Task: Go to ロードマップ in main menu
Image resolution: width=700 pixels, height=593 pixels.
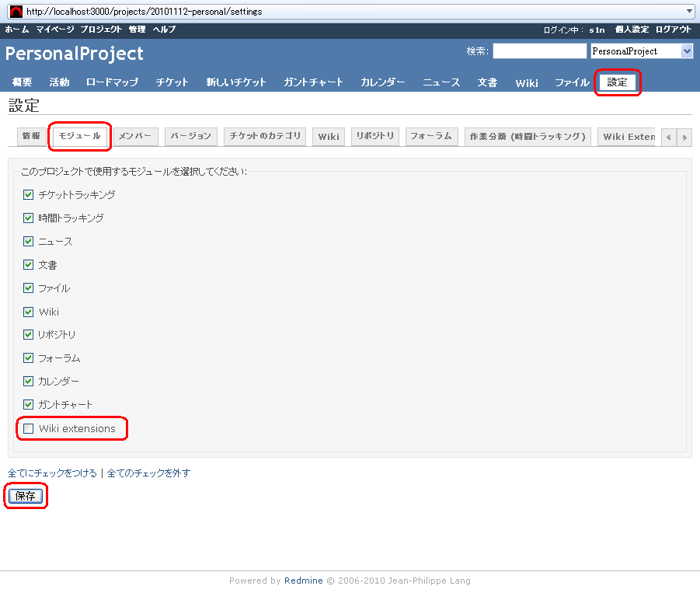Action: (112, 82)
